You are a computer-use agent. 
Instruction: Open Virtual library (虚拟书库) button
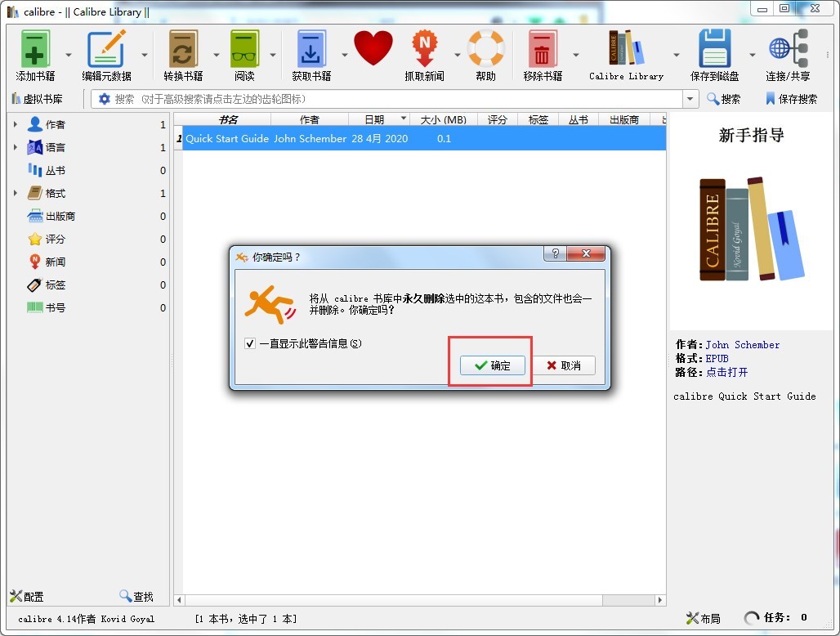click(37, 99)
